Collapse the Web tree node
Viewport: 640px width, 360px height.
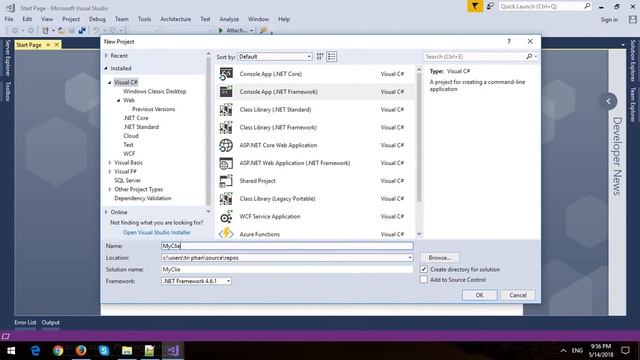tap(118, 100)
